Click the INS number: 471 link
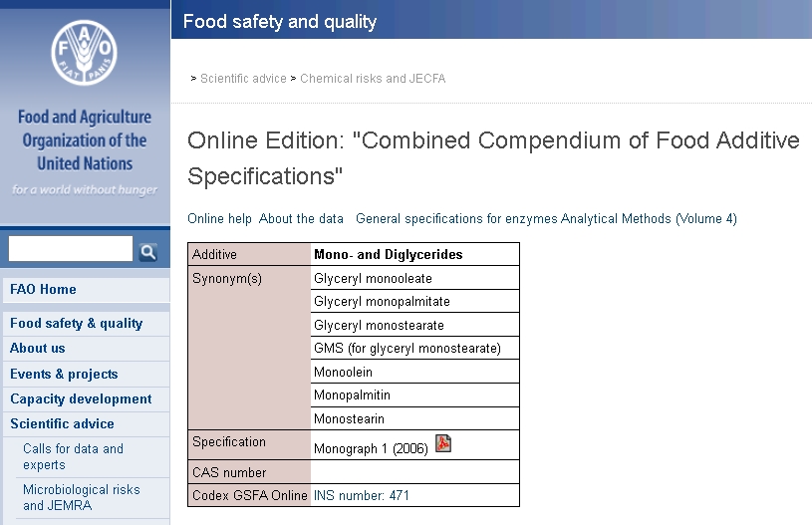 pos(362,496)
